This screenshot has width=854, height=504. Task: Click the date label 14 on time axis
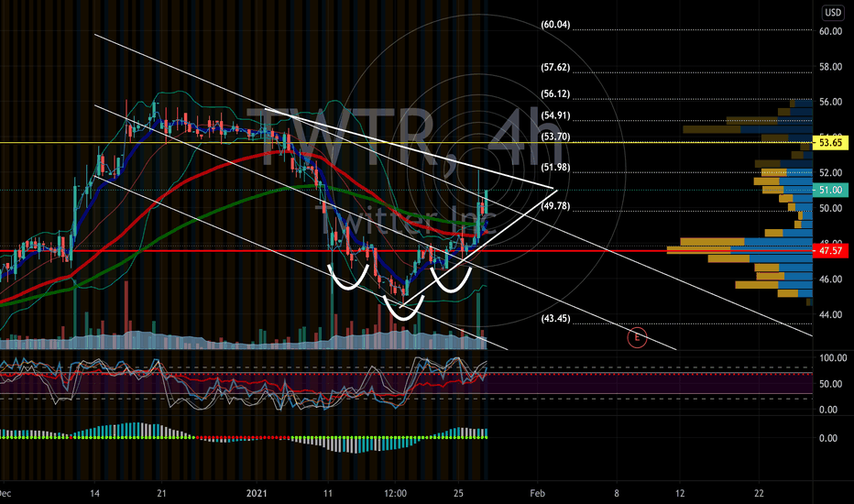coord(94,494)
